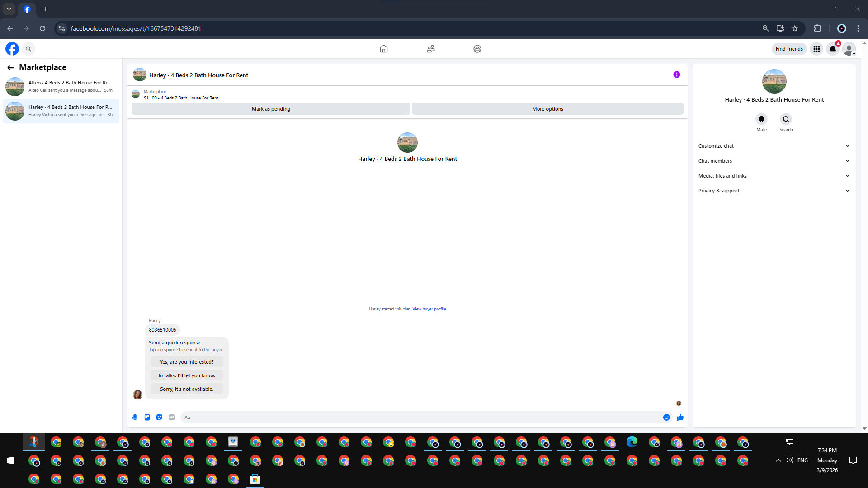Image resolution: width=868 pixels, height=488 pixels.
Task: Go to Facebook Home tab
Action: click(383, 49)
